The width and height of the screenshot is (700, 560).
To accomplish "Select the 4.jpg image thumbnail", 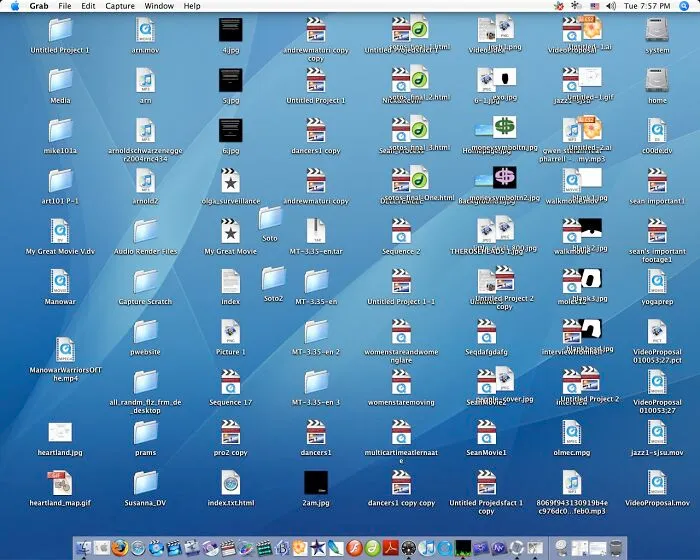I will [x=231, y=30].
